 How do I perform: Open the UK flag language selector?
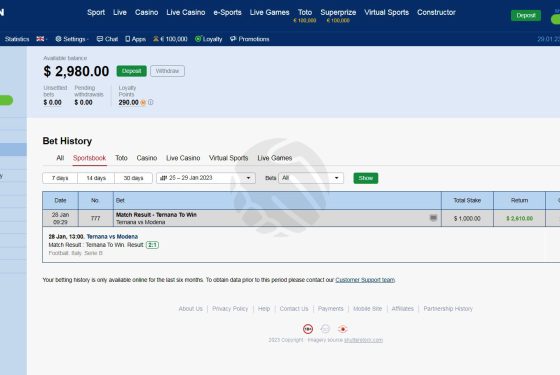[x=41, y=39]
